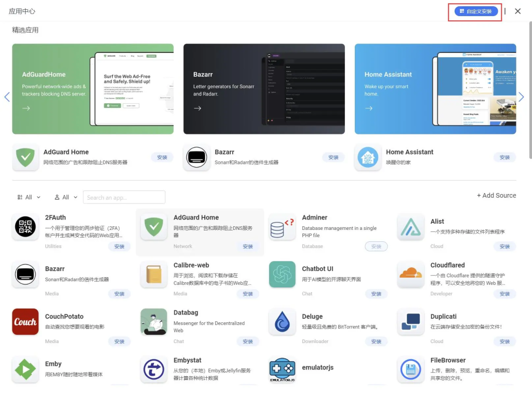Install CouchPotato from the app list
The width and height of the screenshot is (532, 397).
pyautogui.click(x=119, y=341)
